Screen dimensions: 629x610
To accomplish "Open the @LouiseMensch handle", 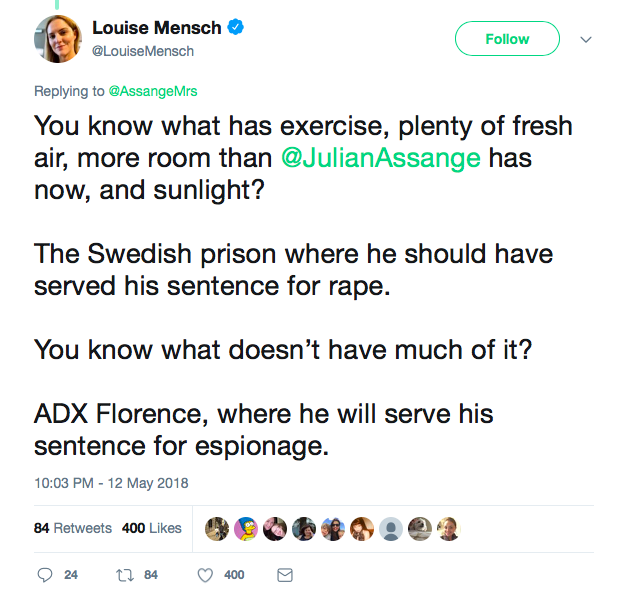I will 143,51.
